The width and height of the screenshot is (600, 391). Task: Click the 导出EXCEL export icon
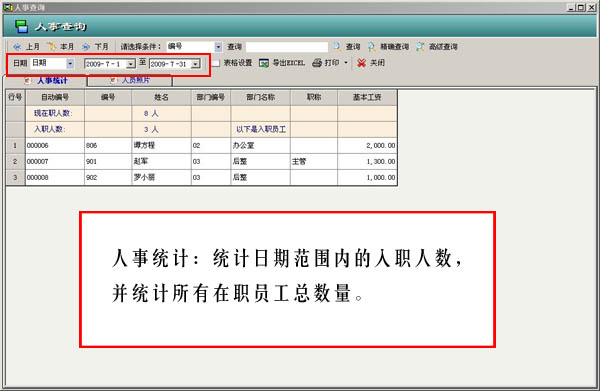tap(264, 63)
